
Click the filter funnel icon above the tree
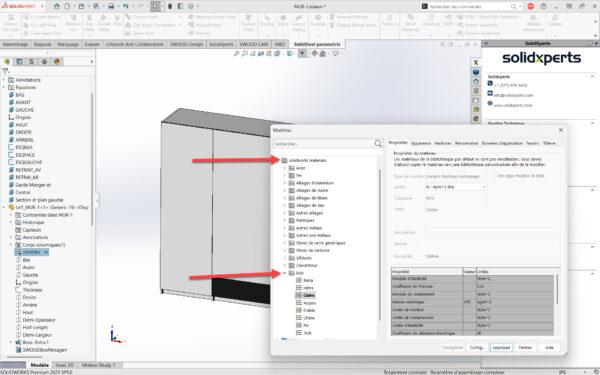[5, 71]
